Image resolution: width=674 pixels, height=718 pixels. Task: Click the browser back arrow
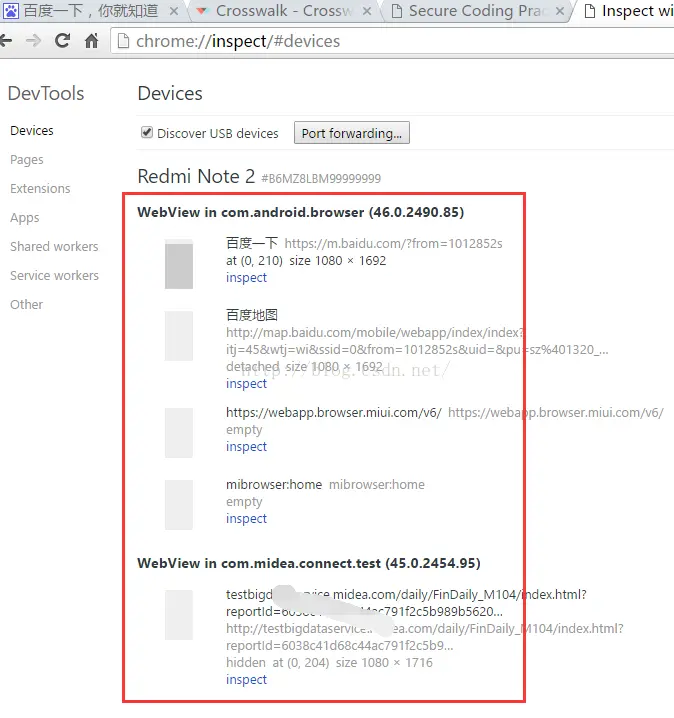click(6, 41)
